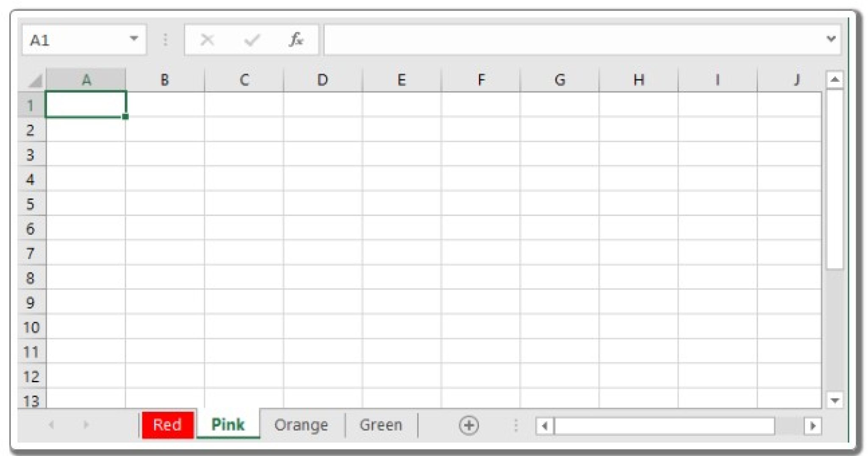Screen dimensions: 868x456
Task: Click the Enter checkmark formula icon
Action: pos(252,39)
